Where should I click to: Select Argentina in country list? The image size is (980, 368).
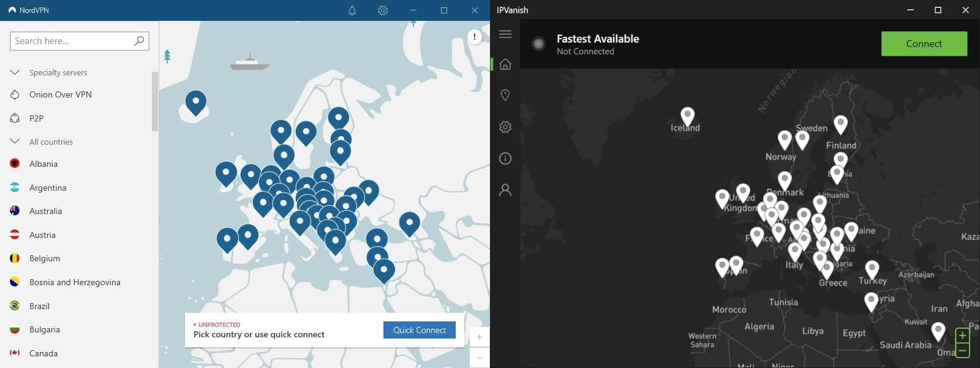coord(48,188)
